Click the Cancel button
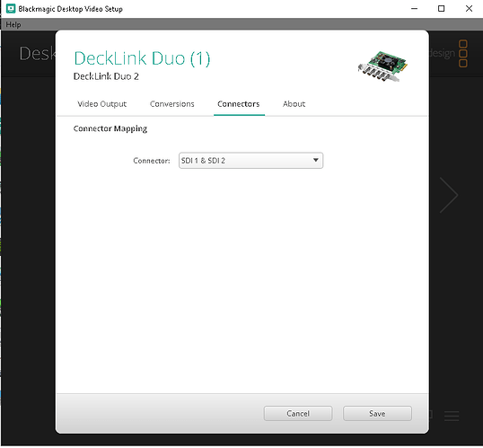The image size is (483, 448). click(x=298, y=414)
